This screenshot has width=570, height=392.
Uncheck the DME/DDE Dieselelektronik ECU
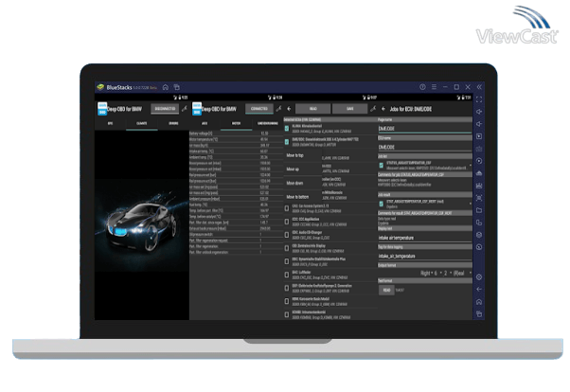(x=287, y=142)
